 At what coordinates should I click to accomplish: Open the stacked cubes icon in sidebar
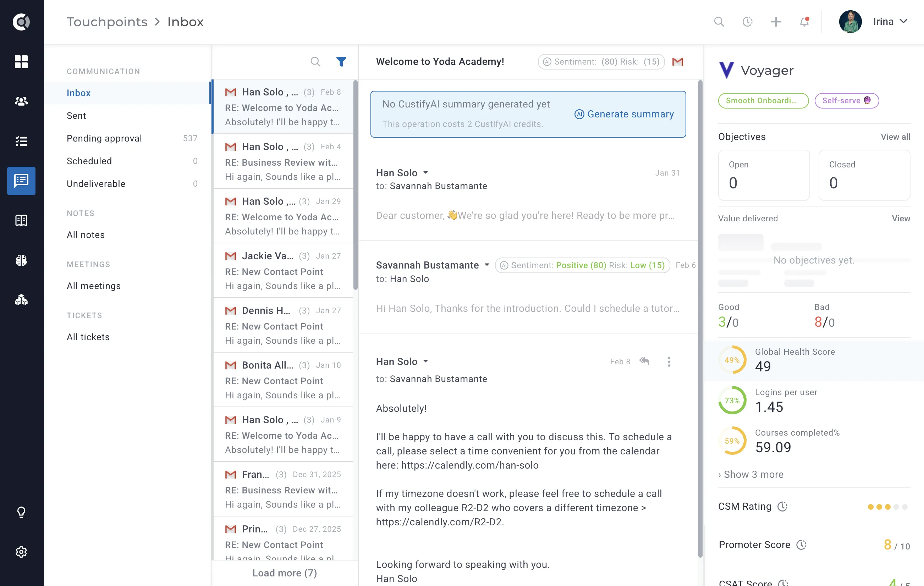pyautogui.click(x=21, y=300)
